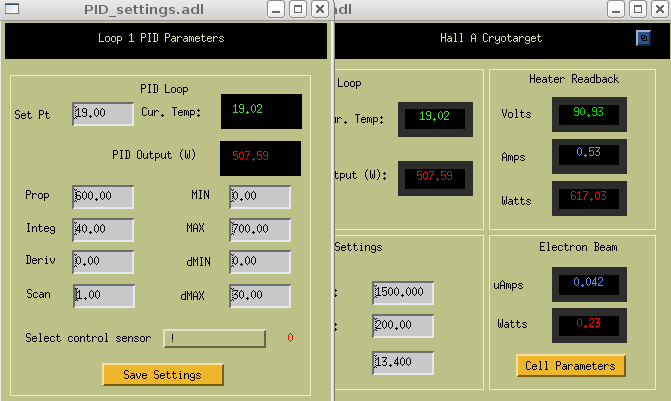Viewport: 671px width, 401px height.
Task: Click the 200.00 settings field
Action: click(403, 326)
